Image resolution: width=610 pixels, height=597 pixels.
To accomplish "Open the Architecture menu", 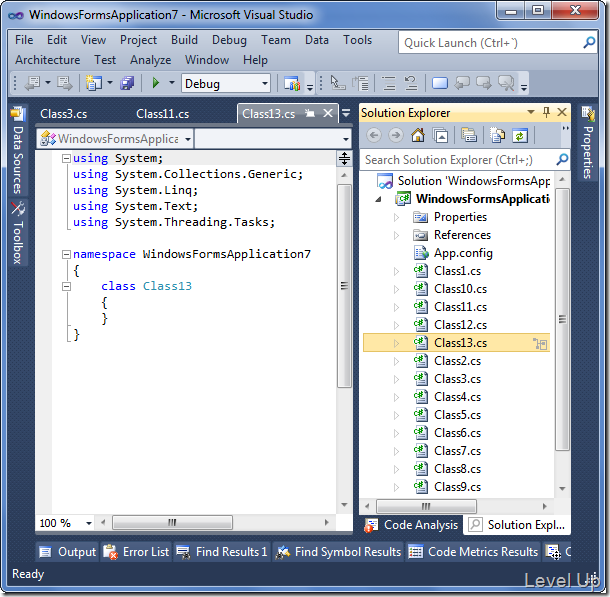I will point(48,60).
